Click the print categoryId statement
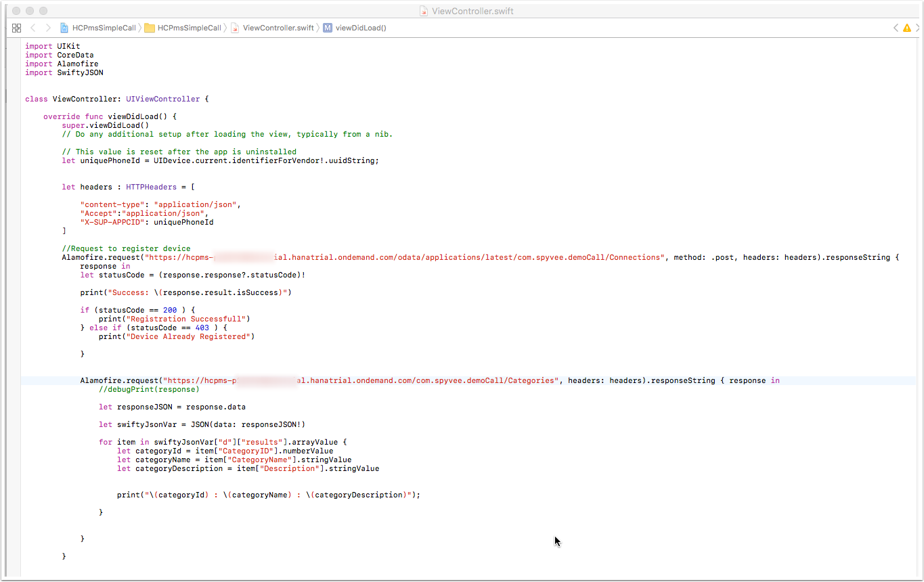Viewport: 924px width, 582px height. click(x=269, y=495)
